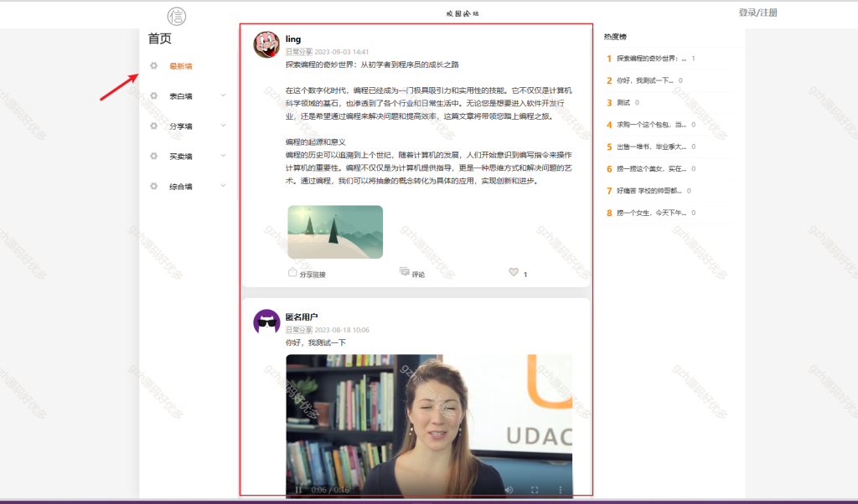Click the username ling

pyautogui.click(x=293, y=39)
